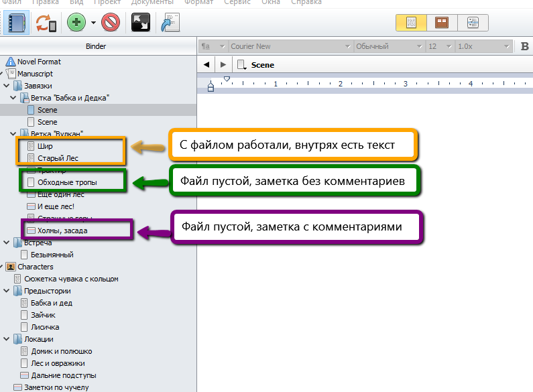Open the dropdown arrow beside Add button
This screenshot has width=533, height=392.
pos(93,23)
